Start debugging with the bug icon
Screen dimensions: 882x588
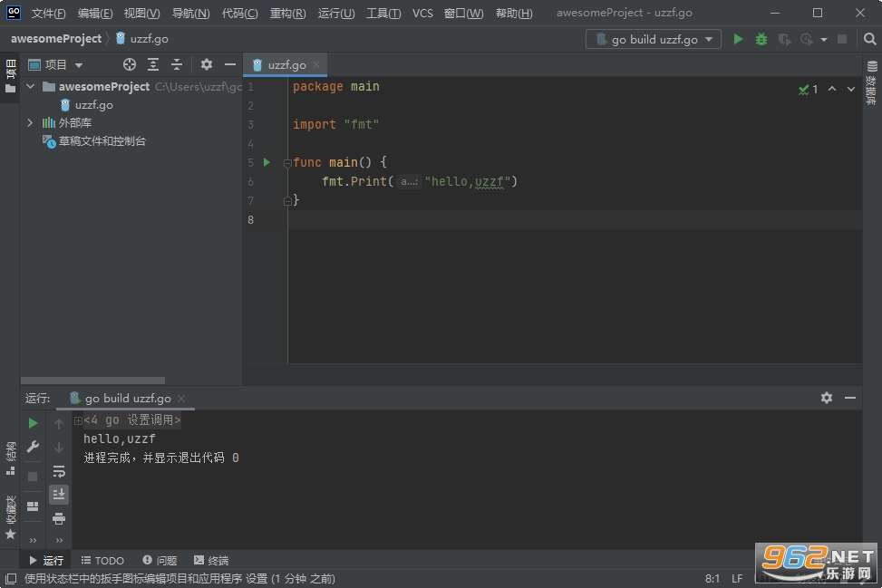[761, 39]
